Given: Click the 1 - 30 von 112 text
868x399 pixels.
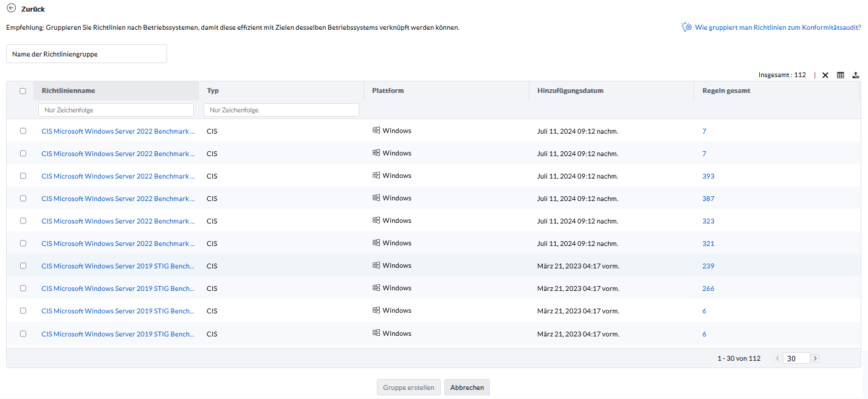Looking at the screenshot, I should (x=739, y=358).
